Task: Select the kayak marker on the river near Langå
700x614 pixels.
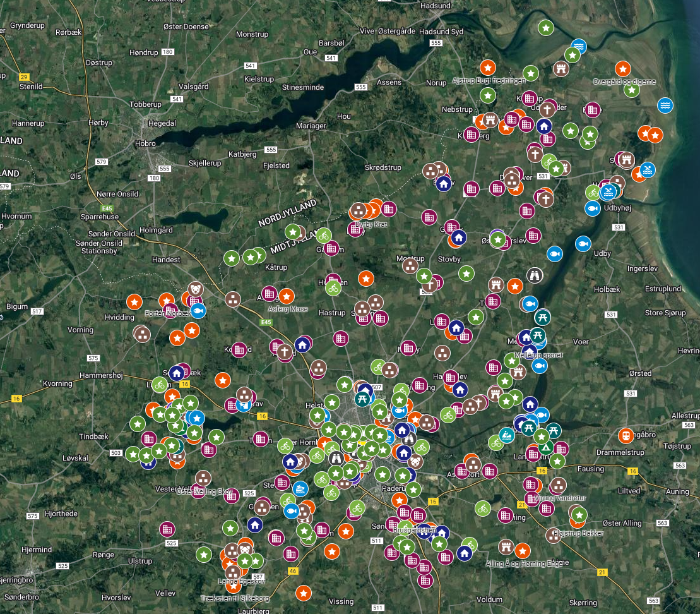Action: (506, 435)
